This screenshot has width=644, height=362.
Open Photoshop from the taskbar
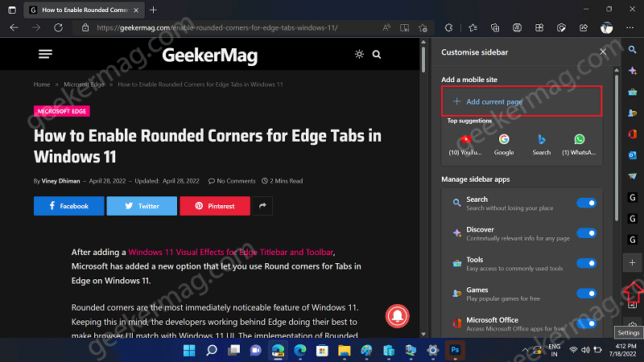(x=455, y=350)
